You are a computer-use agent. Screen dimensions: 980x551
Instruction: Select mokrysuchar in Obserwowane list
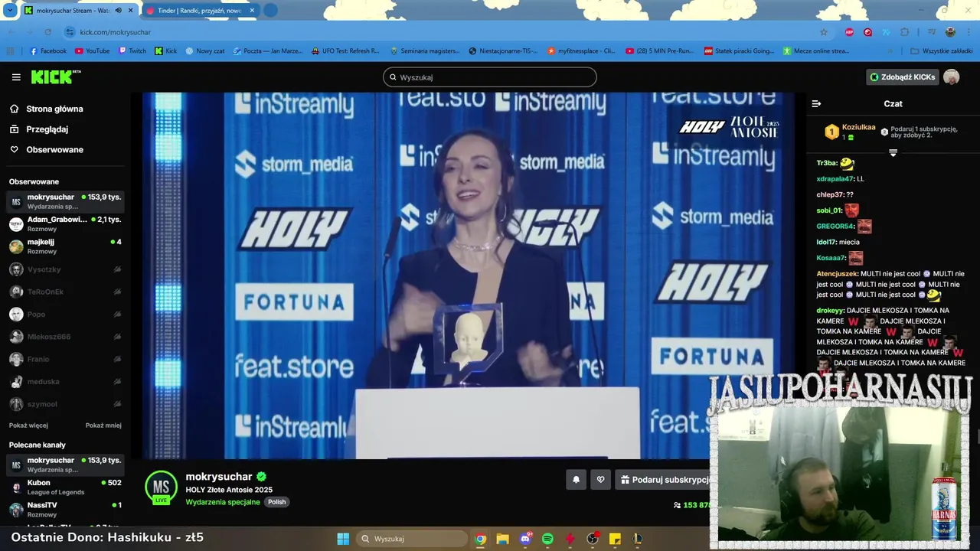coord(65,201)
